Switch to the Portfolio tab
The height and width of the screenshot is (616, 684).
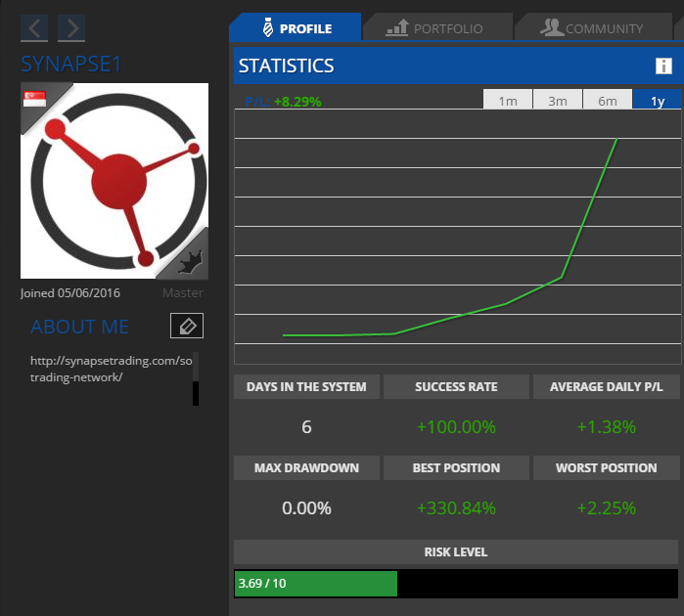pos(435,28)
